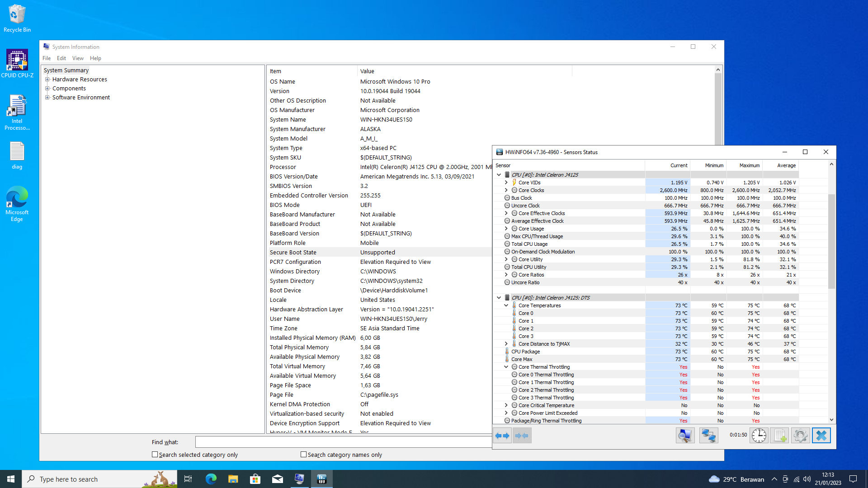
Task: Open notification center icon
Action: (853, 479)
